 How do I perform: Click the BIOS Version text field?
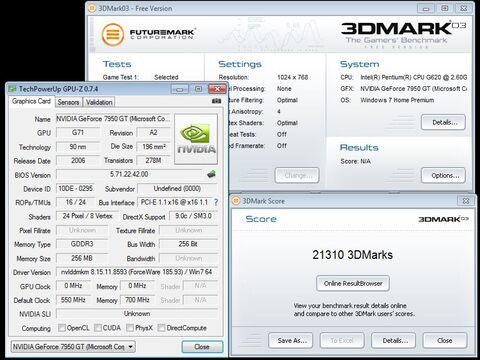[129, 174]
